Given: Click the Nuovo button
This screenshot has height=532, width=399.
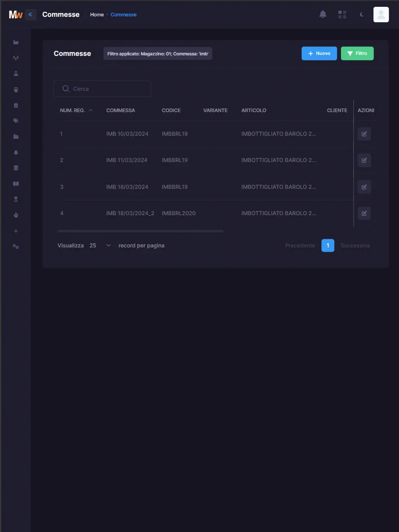Looking at the screenshot, I should click(319, 53).
